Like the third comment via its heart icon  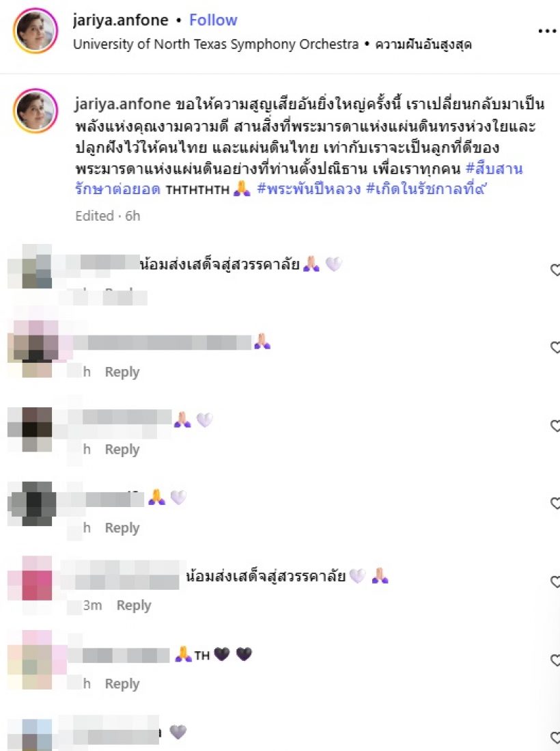click(x=555, y=425)
